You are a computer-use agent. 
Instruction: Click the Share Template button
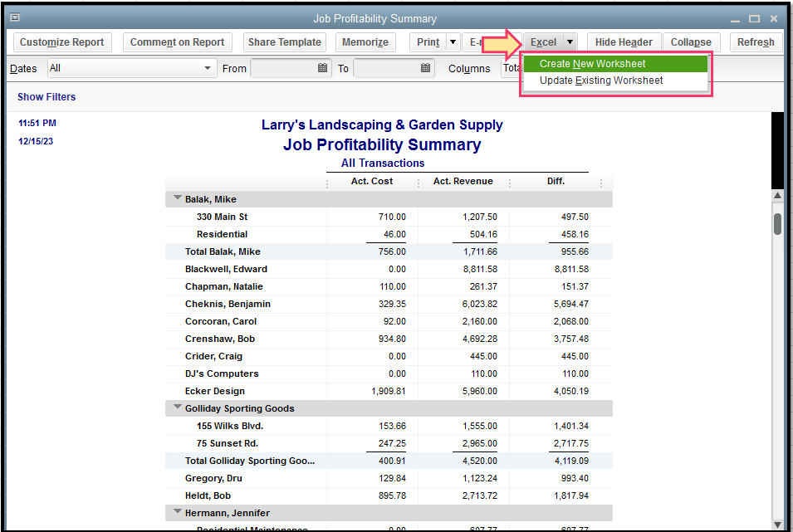tap(284, 41)
